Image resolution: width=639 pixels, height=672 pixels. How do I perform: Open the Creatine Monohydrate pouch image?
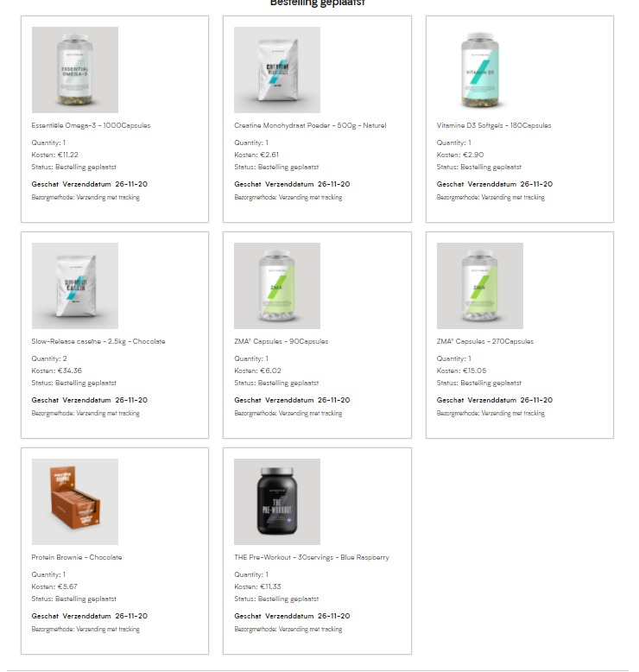(x=277, y=70)
